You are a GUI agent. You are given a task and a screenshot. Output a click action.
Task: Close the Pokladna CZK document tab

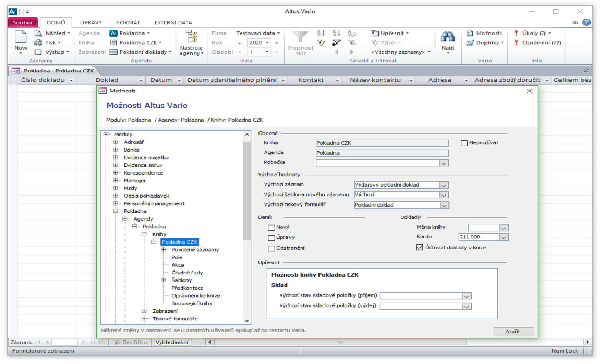[x=586, y=71]
